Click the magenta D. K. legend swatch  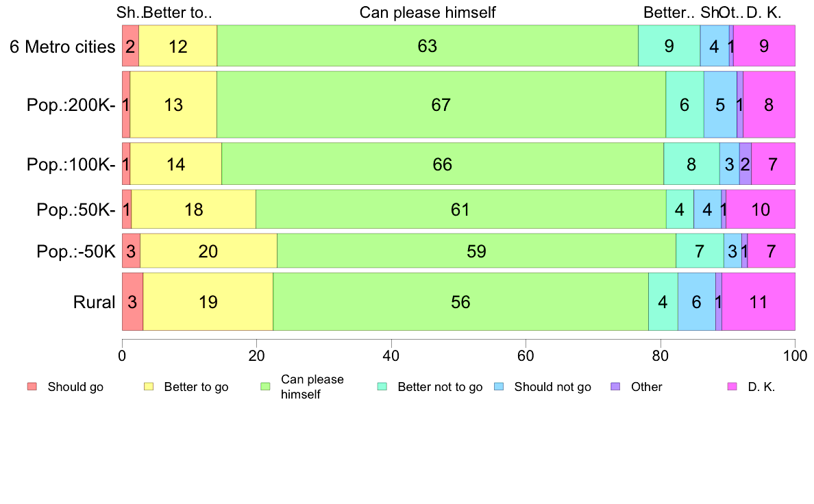(x=732, y=387)
